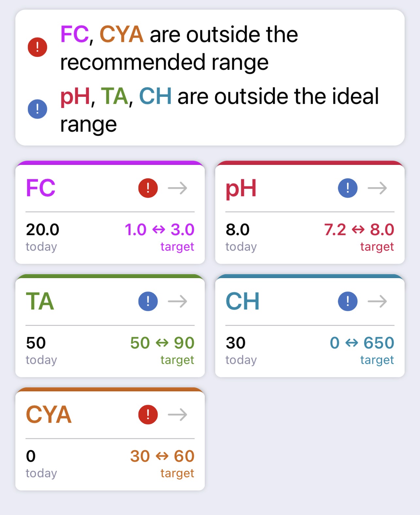Tap the red alert icon on FC card

[148, 188]
